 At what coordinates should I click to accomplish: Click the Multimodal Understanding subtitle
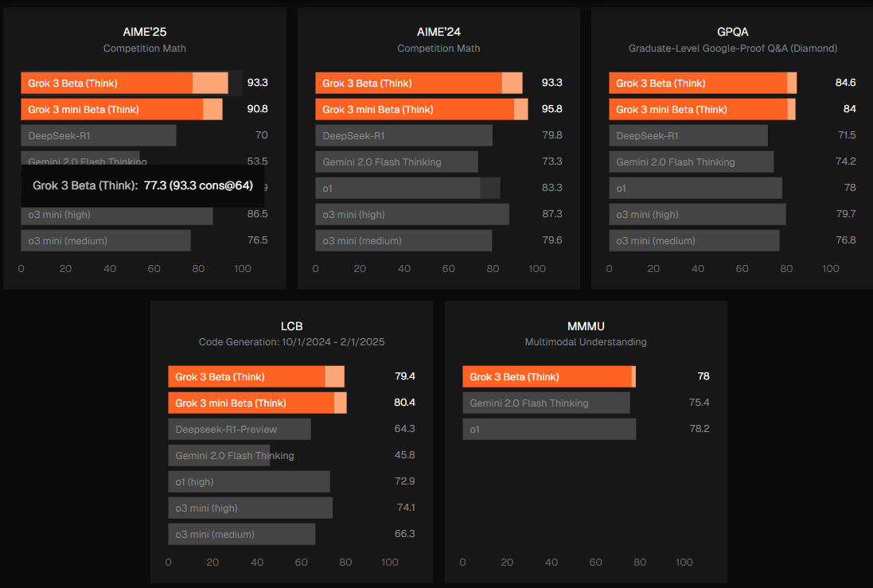(x=586, y=342)
